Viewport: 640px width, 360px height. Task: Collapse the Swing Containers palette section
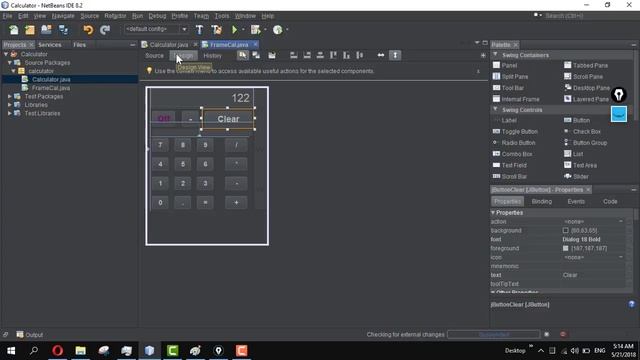[496, 55]
